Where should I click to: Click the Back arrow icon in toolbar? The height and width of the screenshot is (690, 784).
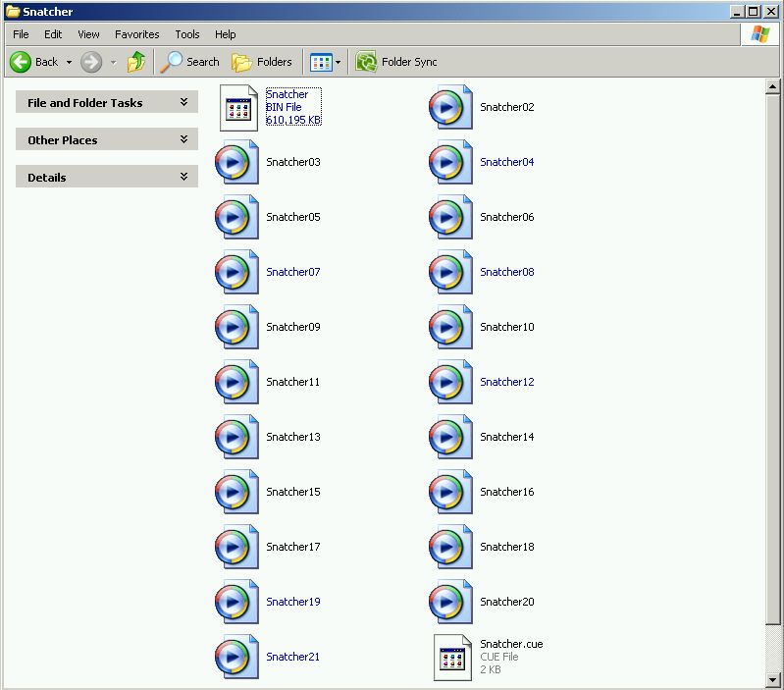21,62
